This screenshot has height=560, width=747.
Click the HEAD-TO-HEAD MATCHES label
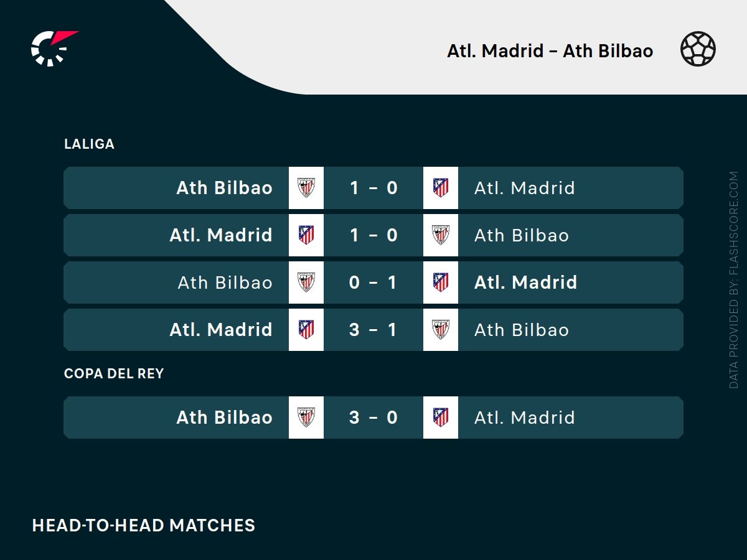click(143, 525)
